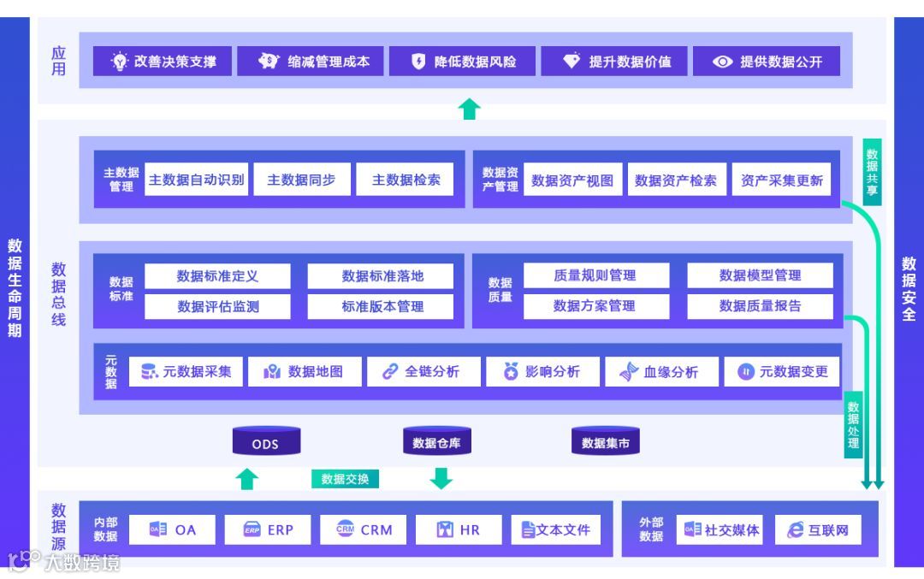Click the HR icon in 内部数据
Image resolution: width=924 pixels, height=579 pixels.
coord(445,529)
